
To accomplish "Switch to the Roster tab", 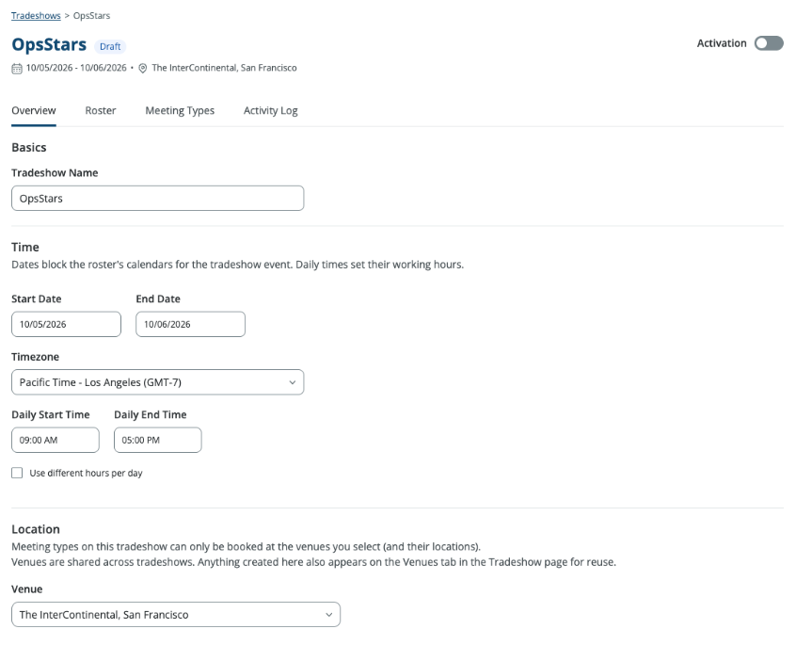I will [x=101, y=110].
